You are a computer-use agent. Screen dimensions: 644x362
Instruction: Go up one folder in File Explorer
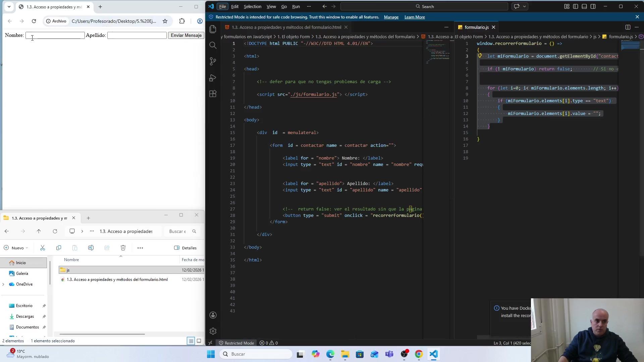[39, 231]
